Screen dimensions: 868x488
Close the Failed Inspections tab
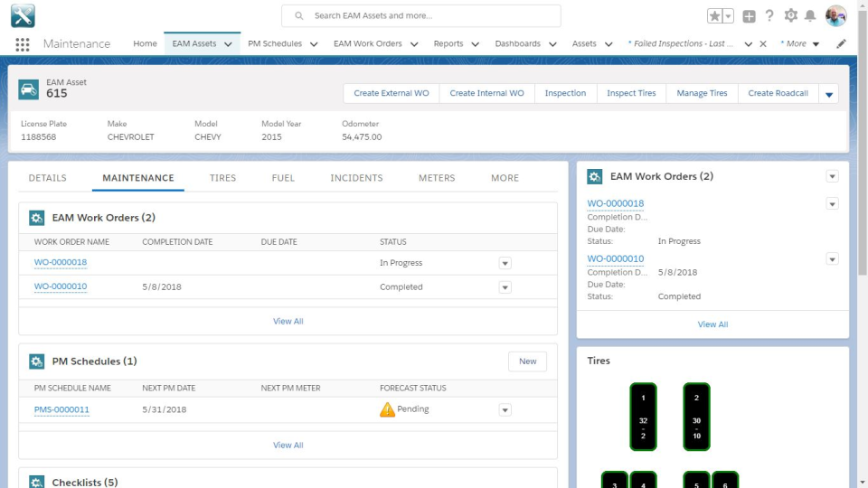pyautogui.click(x=763, y=43)
